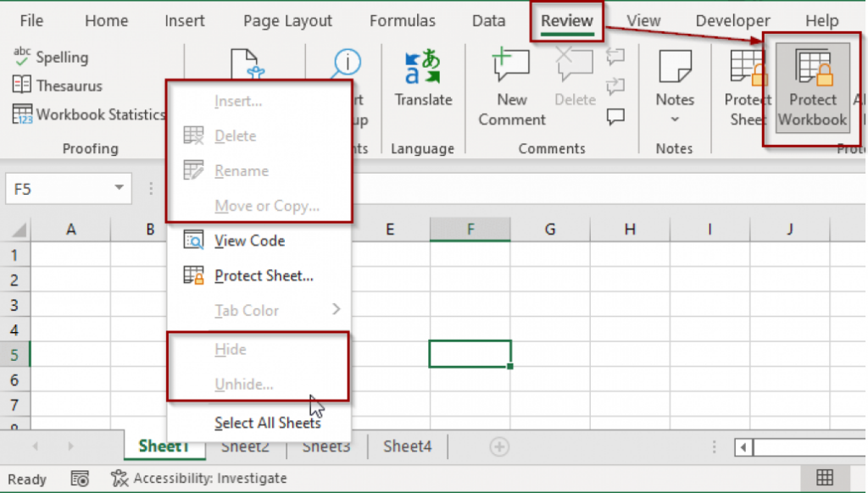Open the Data tab
Screen dimensions: 868x493
click(x=488, y=20)
